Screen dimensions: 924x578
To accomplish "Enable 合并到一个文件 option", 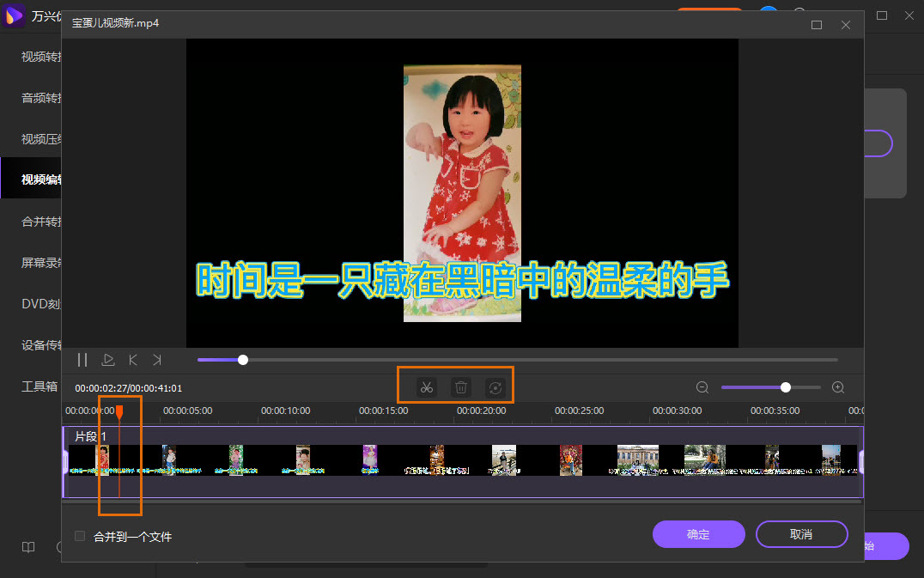I will (x=78, y=534).
